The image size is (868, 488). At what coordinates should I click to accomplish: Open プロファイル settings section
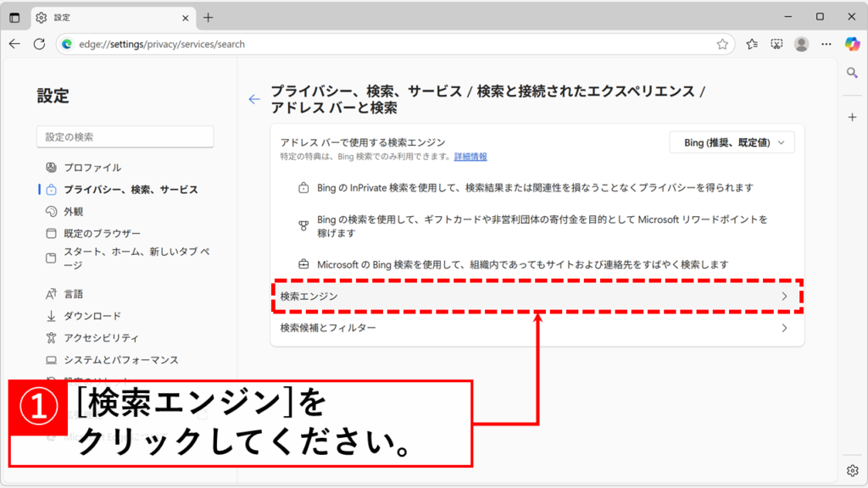click(92, 167)
